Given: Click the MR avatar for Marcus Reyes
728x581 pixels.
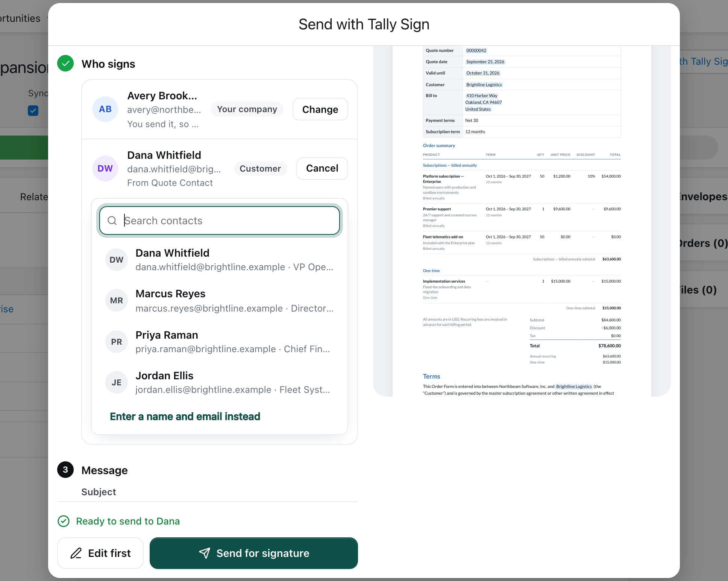Looking at the screenshot, I should click(x=117, y=300).
